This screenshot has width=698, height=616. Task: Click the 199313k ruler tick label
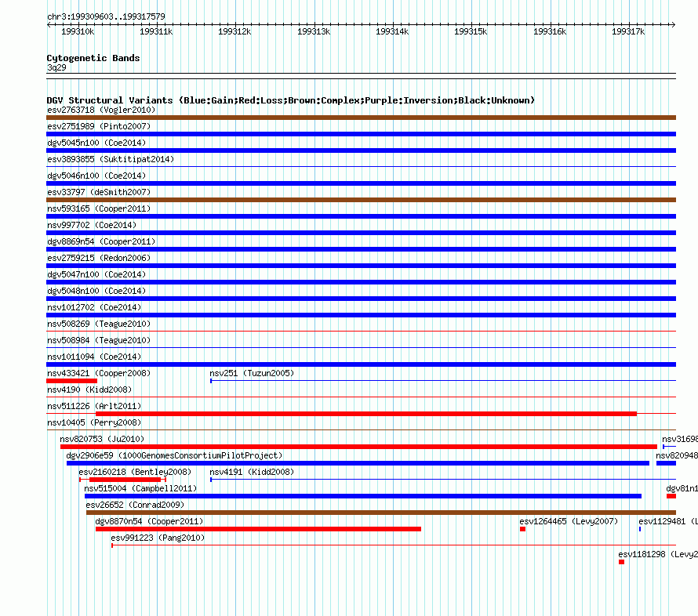314,31
